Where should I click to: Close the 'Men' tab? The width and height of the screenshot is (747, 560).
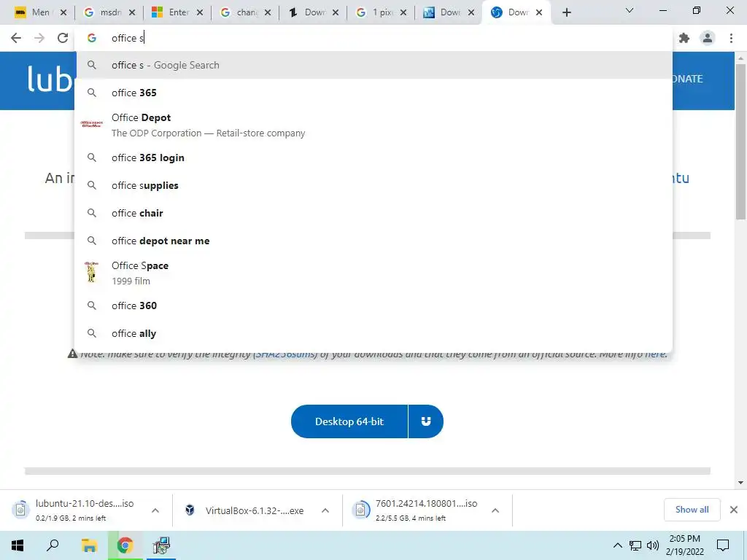[63, 12]
